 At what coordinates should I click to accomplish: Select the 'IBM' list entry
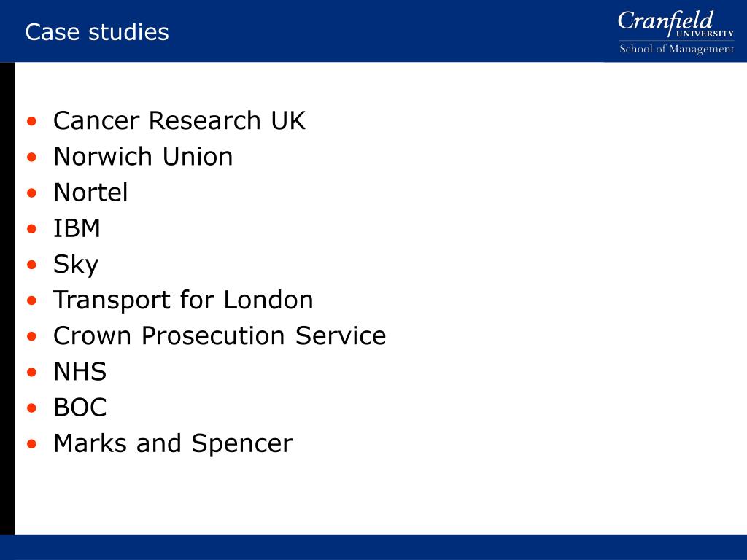[x=77, y=228]
